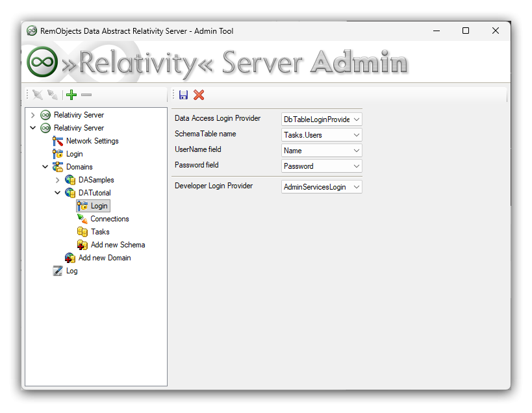532x413 pixels.
Task: Select the Domains tree item
Action: point(79,167)
